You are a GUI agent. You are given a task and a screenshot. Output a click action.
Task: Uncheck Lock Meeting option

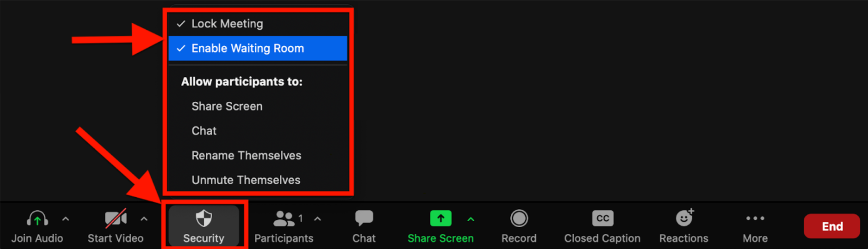(x=257, y=24)
